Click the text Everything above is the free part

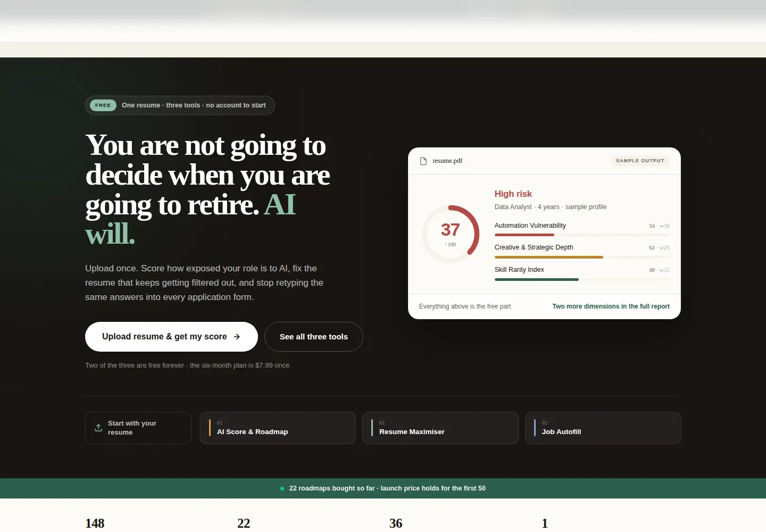pyautogui.click(x=465, y=306)
